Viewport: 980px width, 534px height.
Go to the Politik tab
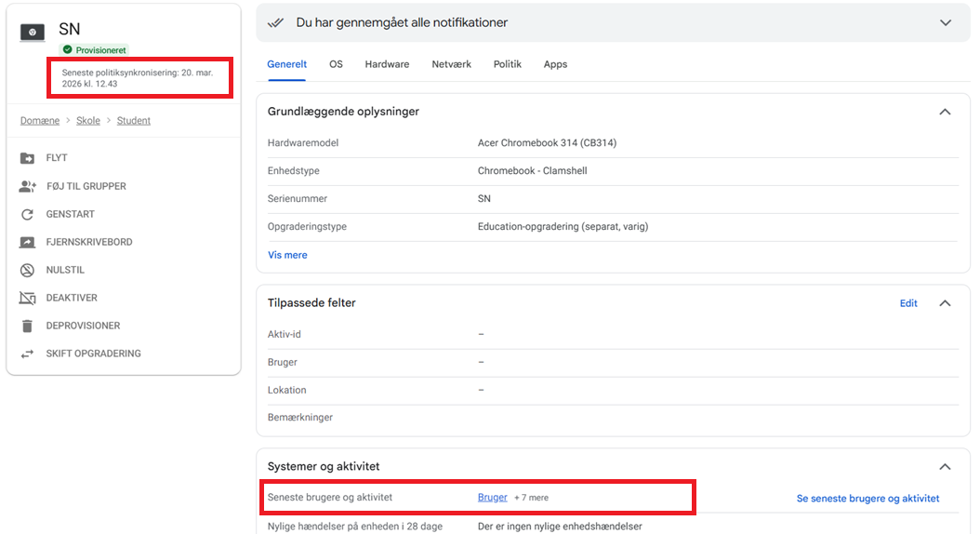coord(507,64)
